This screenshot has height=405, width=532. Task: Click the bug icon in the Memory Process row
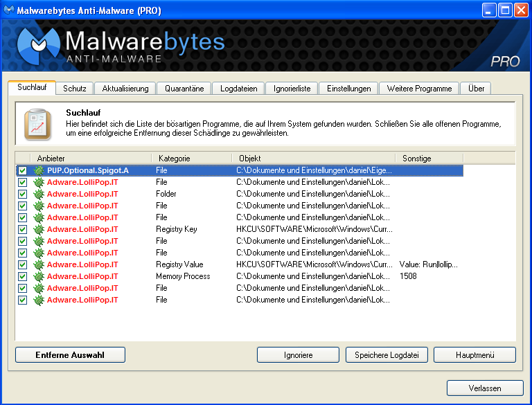(x=39, y=276)
